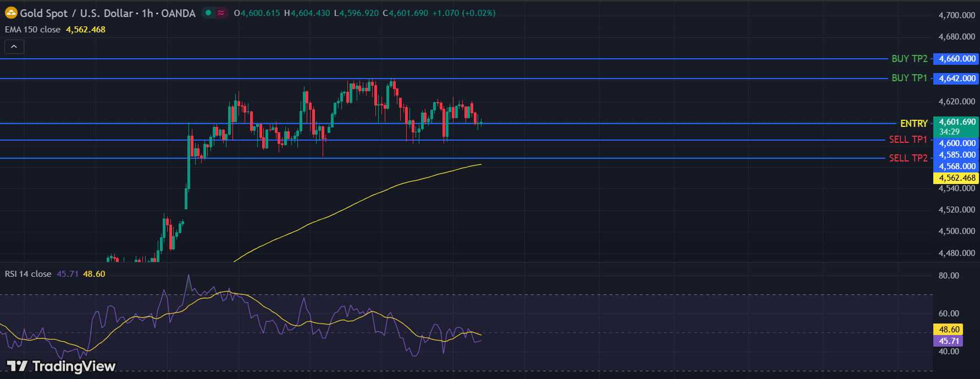Click the Gold Spot symbol logo icon
The image size is (980, 379).
11,13
